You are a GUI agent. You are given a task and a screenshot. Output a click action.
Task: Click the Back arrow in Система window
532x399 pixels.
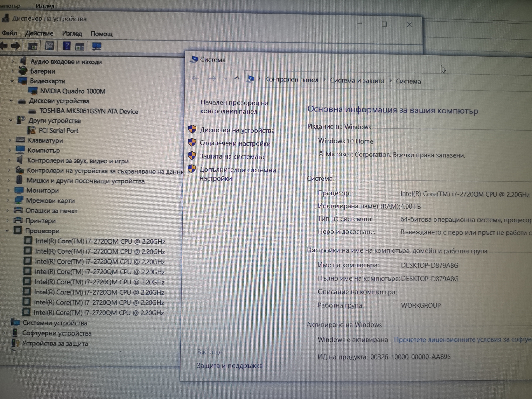point(195,78)
